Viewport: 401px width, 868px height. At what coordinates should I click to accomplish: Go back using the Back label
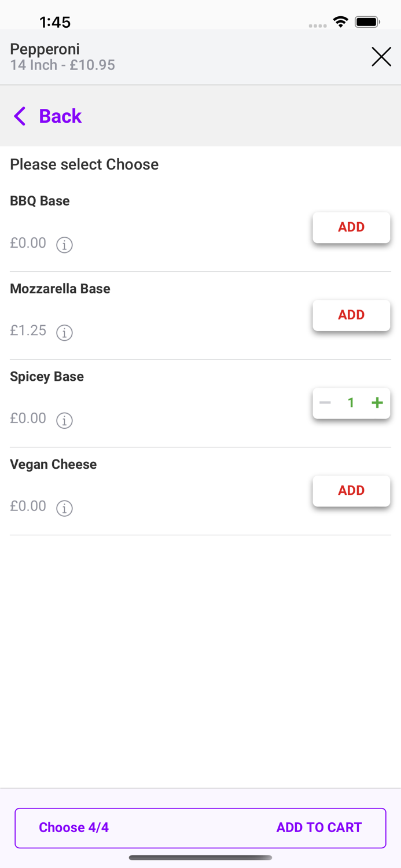pyautogui.click(x=60, y=116)
